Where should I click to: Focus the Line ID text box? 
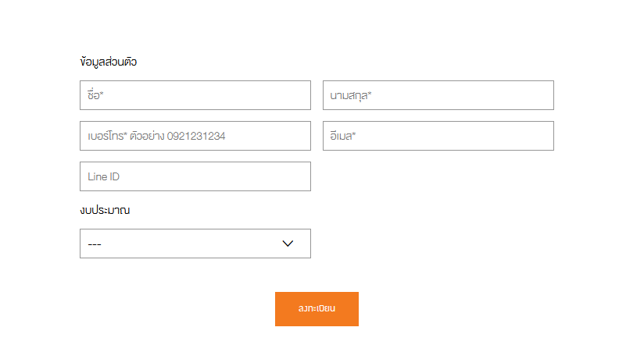[195, 176]
